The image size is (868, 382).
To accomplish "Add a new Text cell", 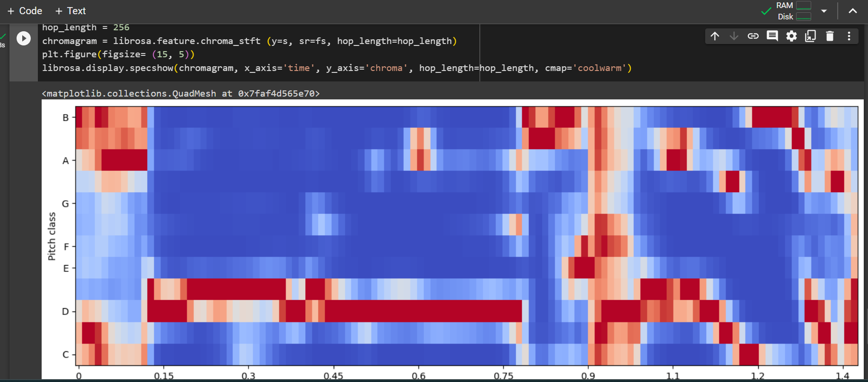I will 70,11.
